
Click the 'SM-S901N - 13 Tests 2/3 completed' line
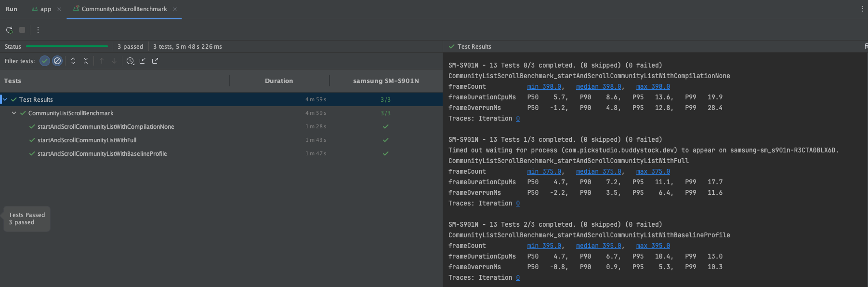tap(555, 224)
